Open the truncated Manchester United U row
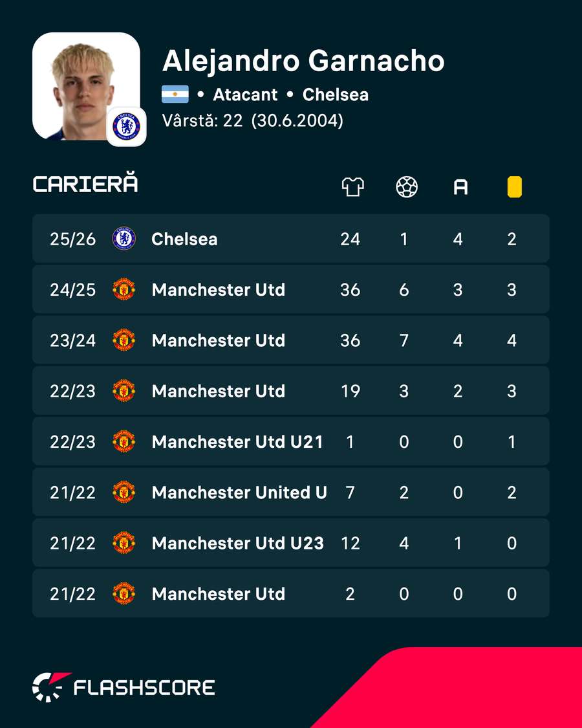This screenshot has height=728, width=582. click(x=290, y=492)
